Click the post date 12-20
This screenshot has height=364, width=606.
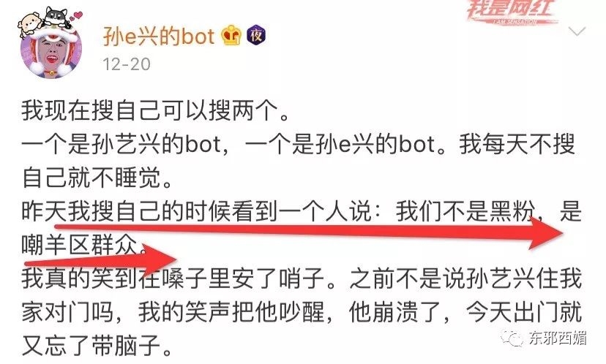(x=127, y=64)
